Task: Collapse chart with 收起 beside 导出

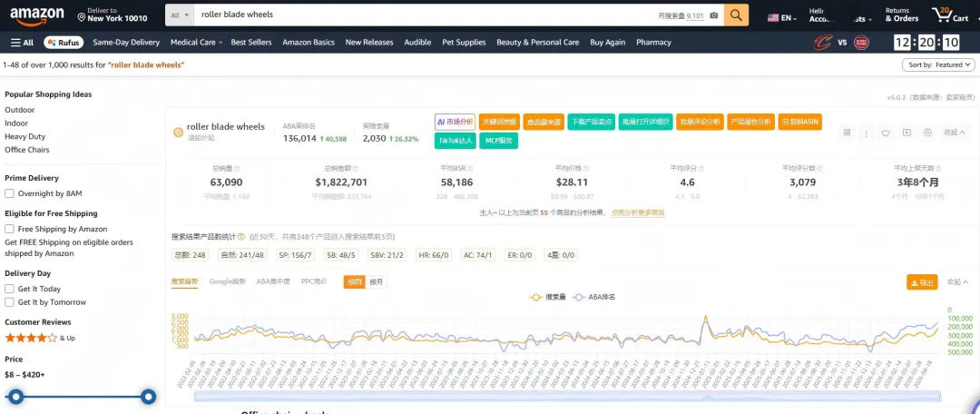Action: tap(957, 282)
